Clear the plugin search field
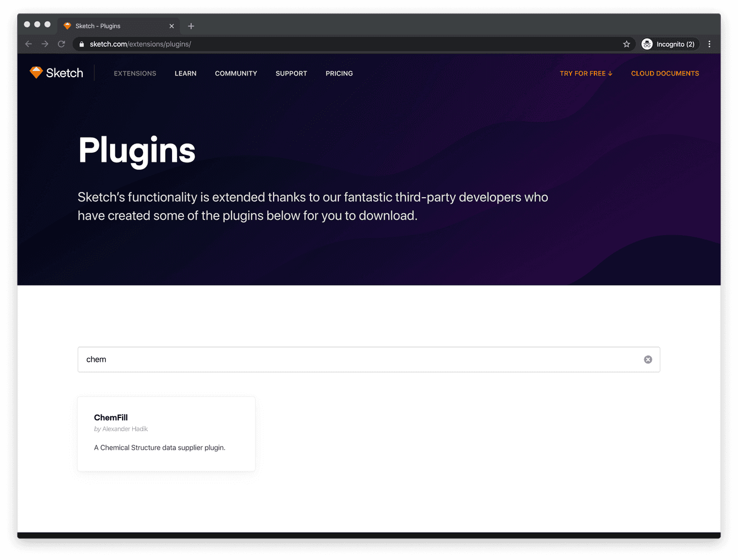Screen dimensions: 738x560 [648, 360]
